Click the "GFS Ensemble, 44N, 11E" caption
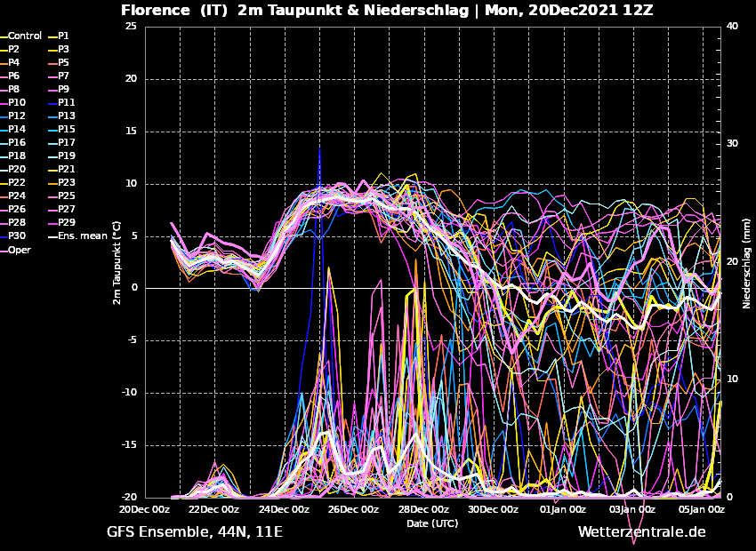Screen dimensions: 756x551 (195, 532)
